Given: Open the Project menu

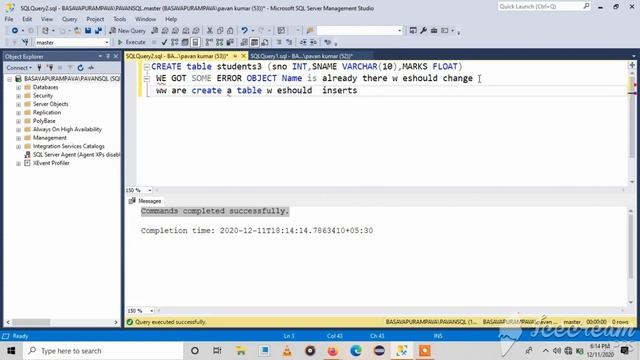Looking at the screenshot, I should [95, 19].
